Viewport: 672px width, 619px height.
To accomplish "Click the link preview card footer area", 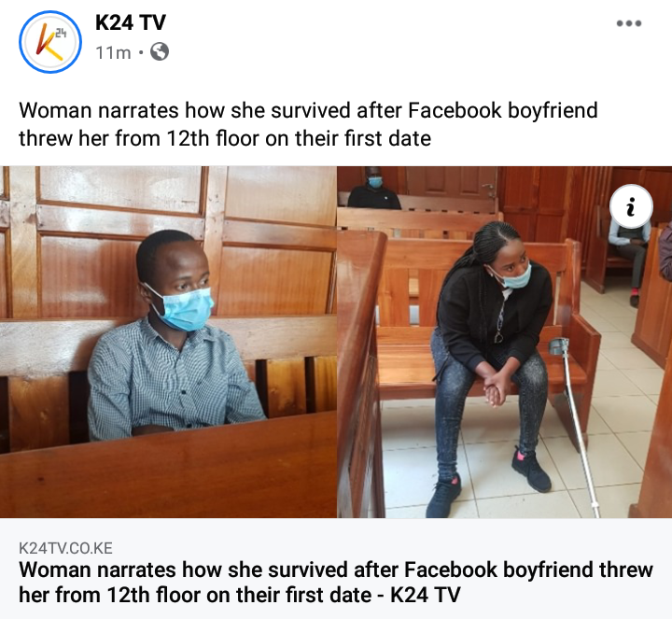I will [x=336, y=569].
